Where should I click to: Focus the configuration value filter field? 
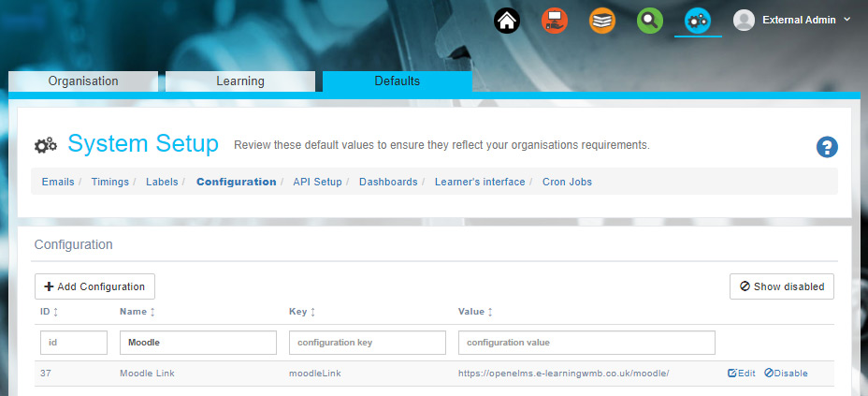click(x=586, y=343)
